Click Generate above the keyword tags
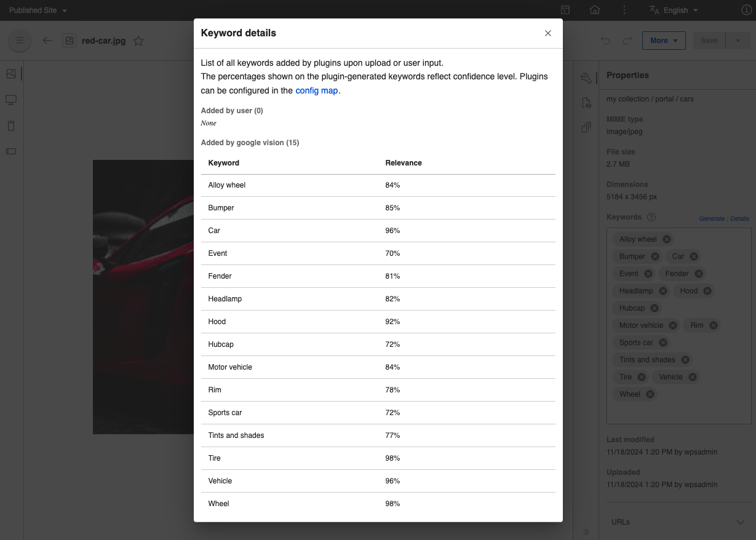The height and width of the screenshot is (540, 756). coord(712,218)
